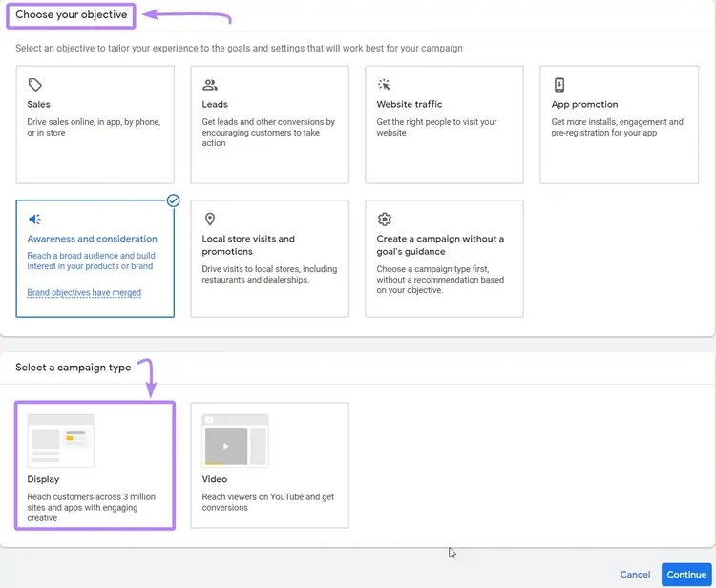Screen dimensions: 716x588
Task: Open the Brand objectives have merged link
Action: pos(84,293)
